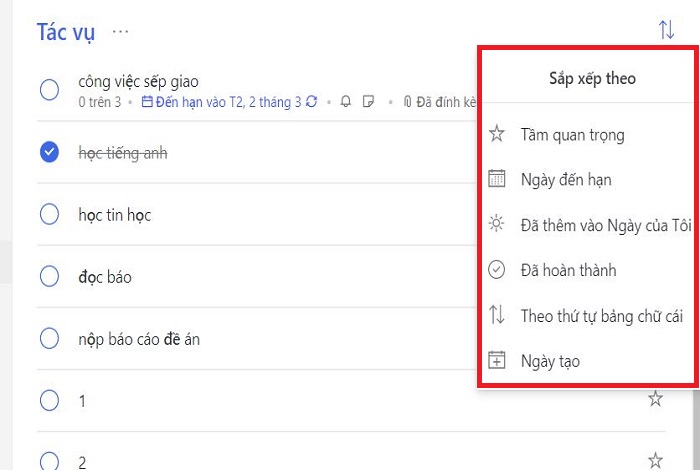Screen dimensions: 700x470
Task: Check off the task named 1
Action: (x=49, y=400)
